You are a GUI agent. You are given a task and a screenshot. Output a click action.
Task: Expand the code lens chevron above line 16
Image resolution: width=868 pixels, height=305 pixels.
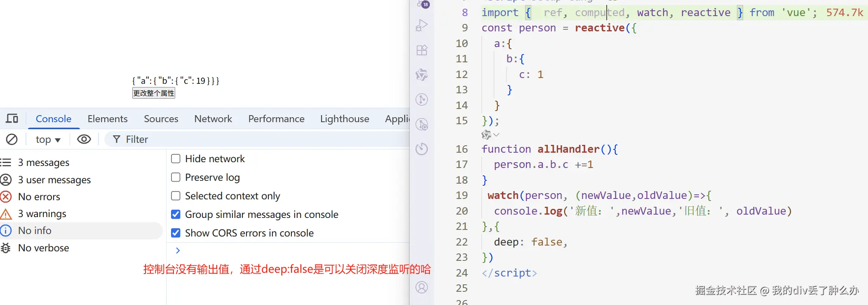coord(496,135)
